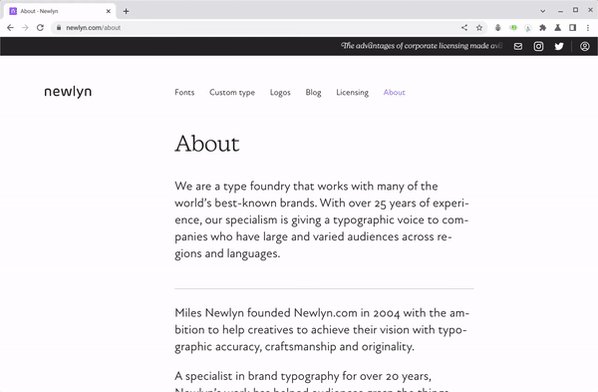Click the newlyn logo to go home
The height and width of the screenshot is (392, 598).
(x=68, y=92)
